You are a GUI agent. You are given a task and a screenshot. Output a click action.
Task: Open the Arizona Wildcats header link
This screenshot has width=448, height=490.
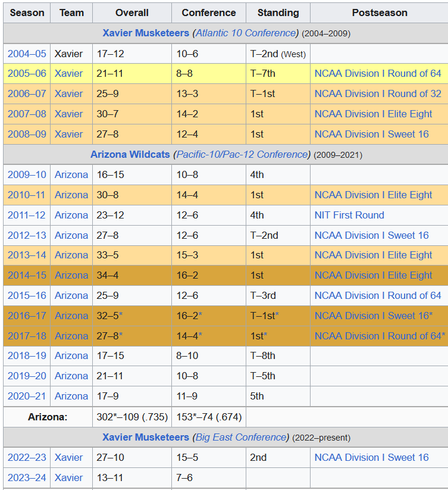tap(130, 154)
